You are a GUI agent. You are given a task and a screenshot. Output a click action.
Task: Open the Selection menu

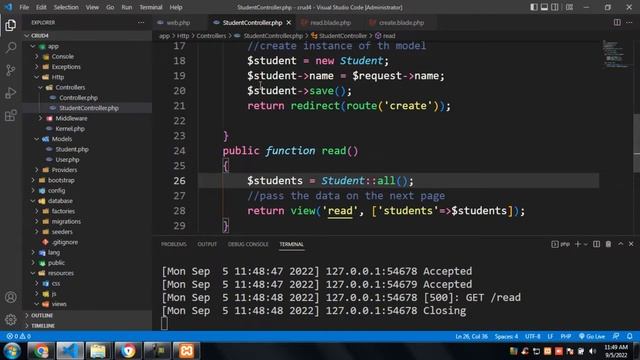[x=66, y=7]
